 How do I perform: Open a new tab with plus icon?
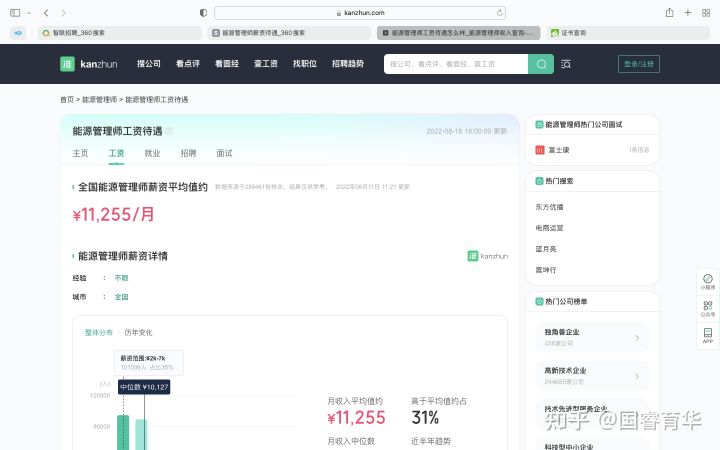[x=687, y=13]
